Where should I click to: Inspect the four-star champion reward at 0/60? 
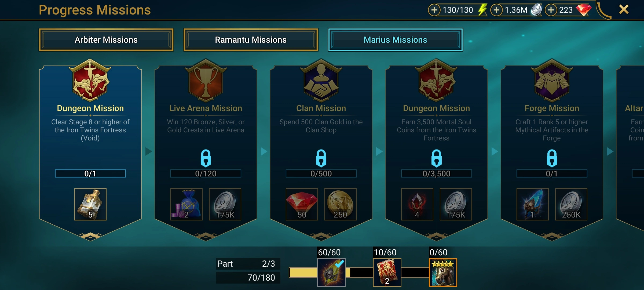tap(443, 273)
